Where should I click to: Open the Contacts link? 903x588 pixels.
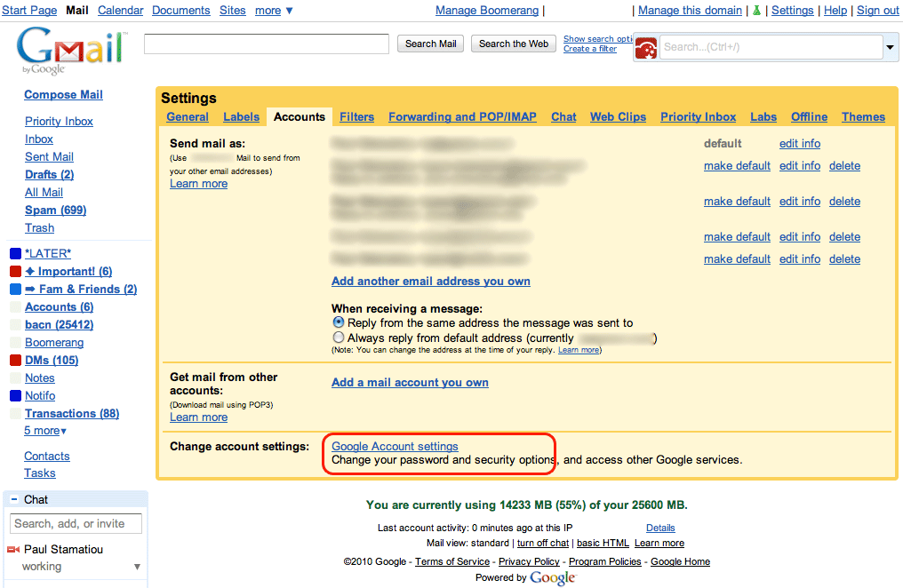coord(46,457)
